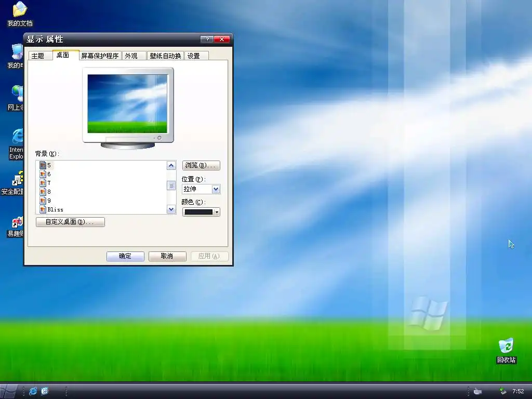Viewport: 532px width, 399px height.
Task: Open the 壁纸自动换 tab
Action: (x=165, y=56)
